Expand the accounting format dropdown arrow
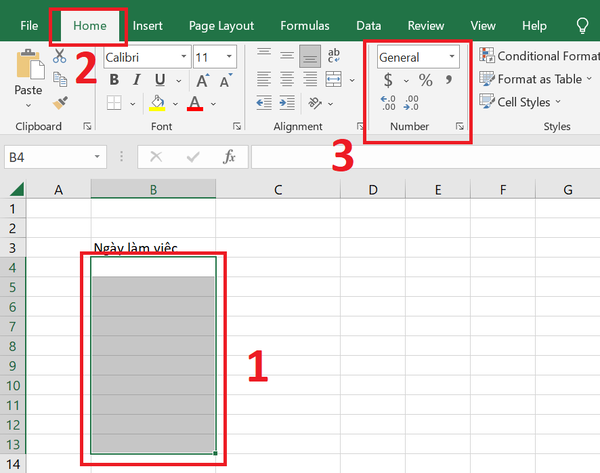The image size is (600, 473). (406, 81)
